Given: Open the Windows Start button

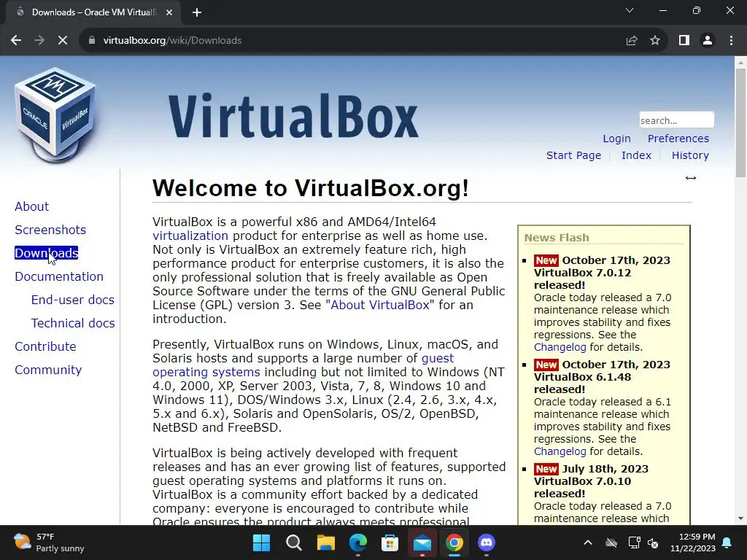Looking at the screenshot, I should tap(261, 542).
